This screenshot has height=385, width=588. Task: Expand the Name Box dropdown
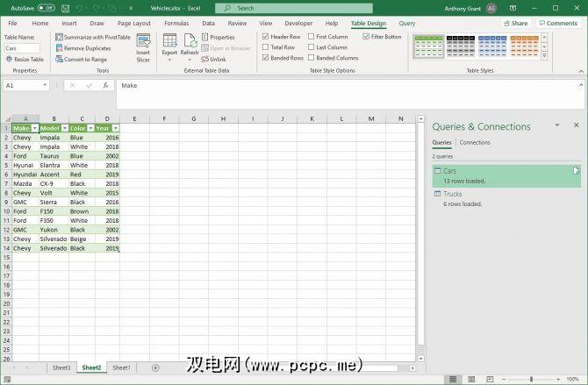(x=45, y=86)
